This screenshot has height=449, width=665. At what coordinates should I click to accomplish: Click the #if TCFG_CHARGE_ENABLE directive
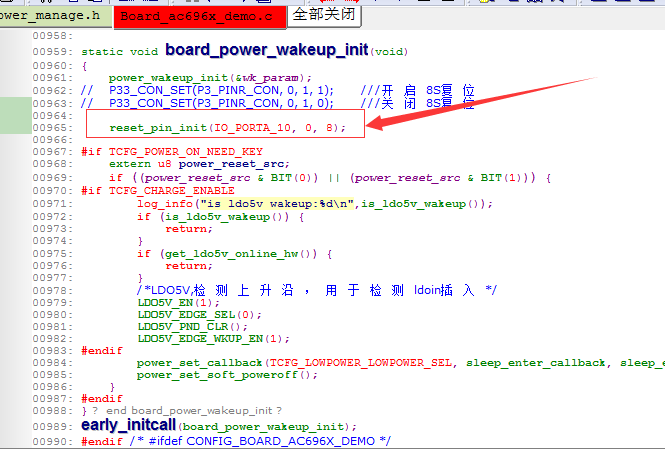point(158,191)
